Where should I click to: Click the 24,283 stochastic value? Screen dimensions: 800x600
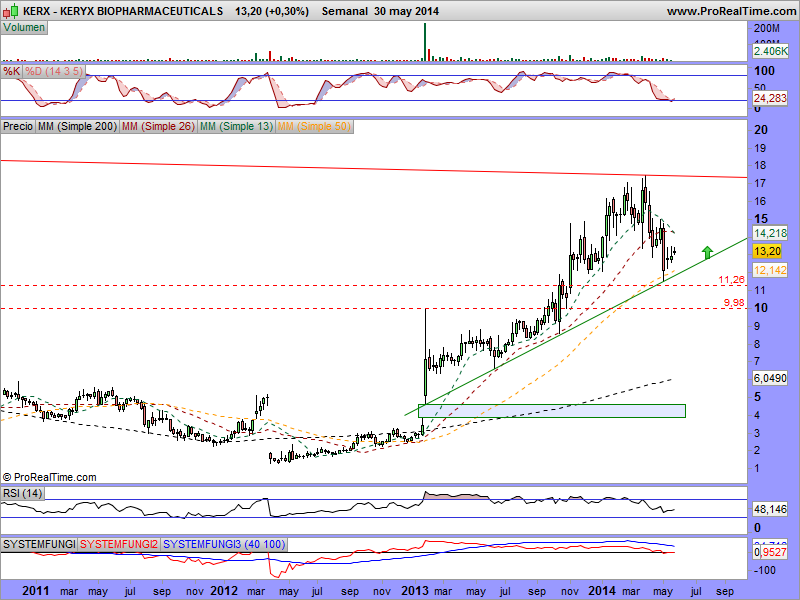tap(770, 98)
